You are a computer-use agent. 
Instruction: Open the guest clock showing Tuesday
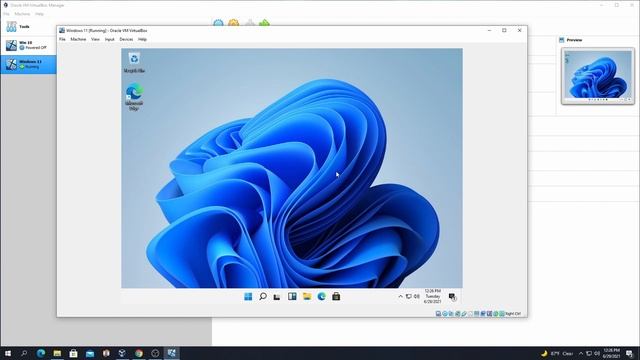(x=432, y=296)
